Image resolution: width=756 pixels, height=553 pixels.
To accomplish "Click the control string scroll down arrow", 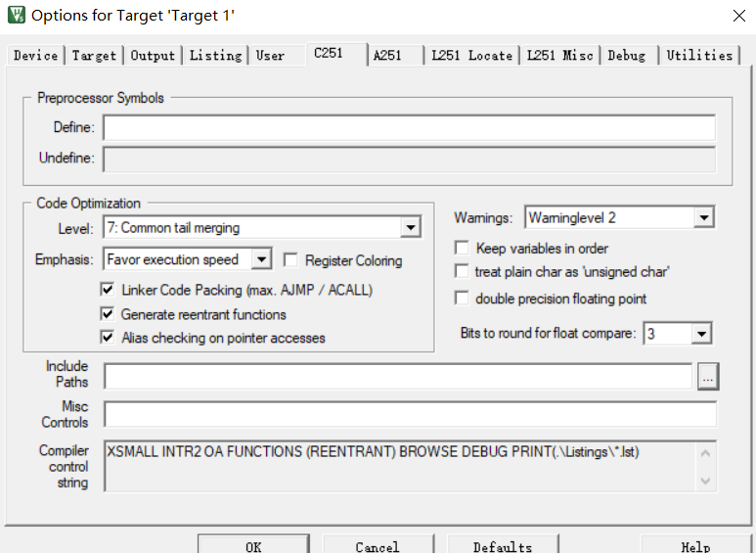I will click(705, 481).
